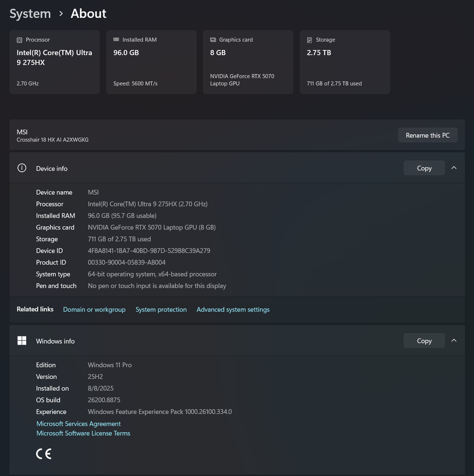Click the Related links label
Viewport: 474px width, 476px height.
coord(35,309)
